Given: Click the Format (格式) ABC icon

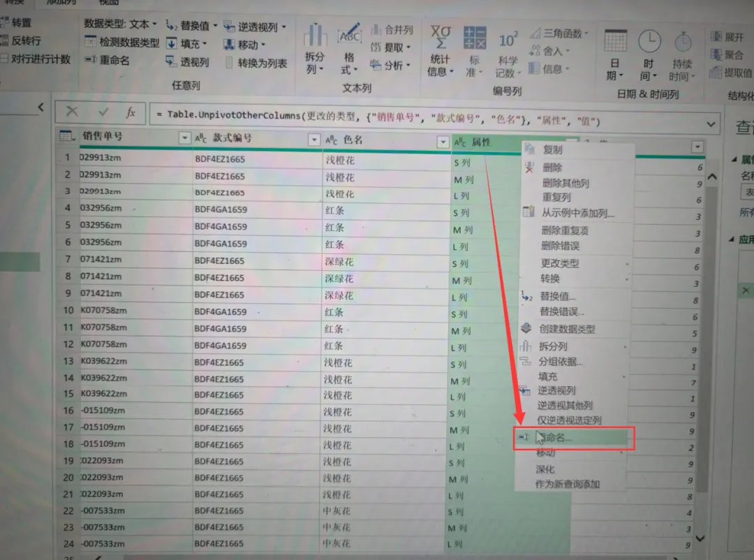Looking at the screenshot, I should point(350,35).
